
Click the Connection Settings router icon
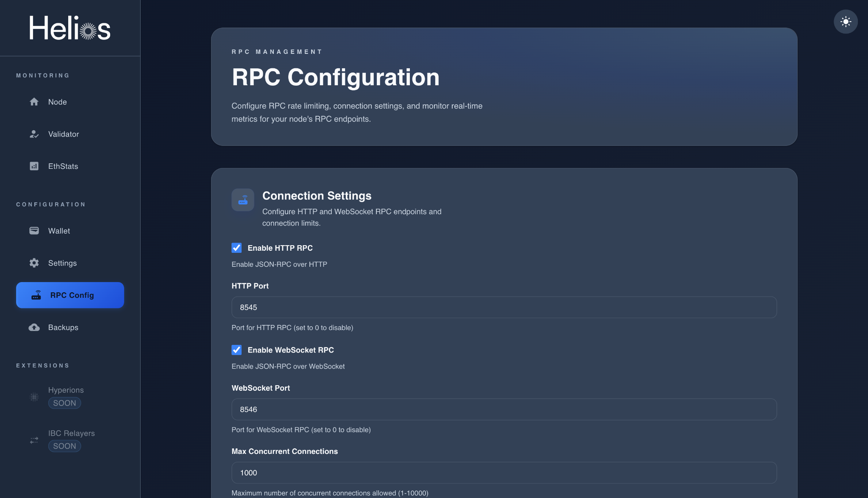243,199
